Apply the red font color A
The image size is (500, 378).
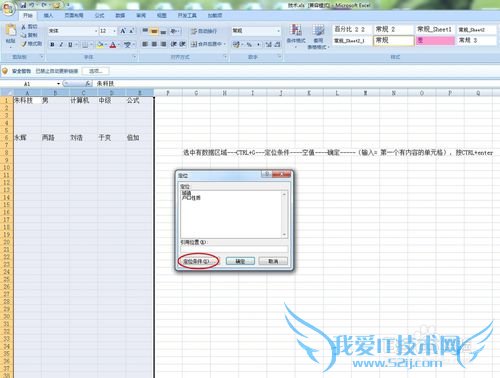click(x=113, y=44)
